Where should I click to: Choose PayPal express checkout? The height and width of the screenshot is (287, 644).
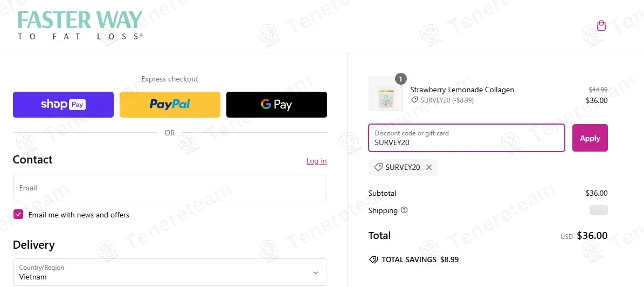(170, 105)
